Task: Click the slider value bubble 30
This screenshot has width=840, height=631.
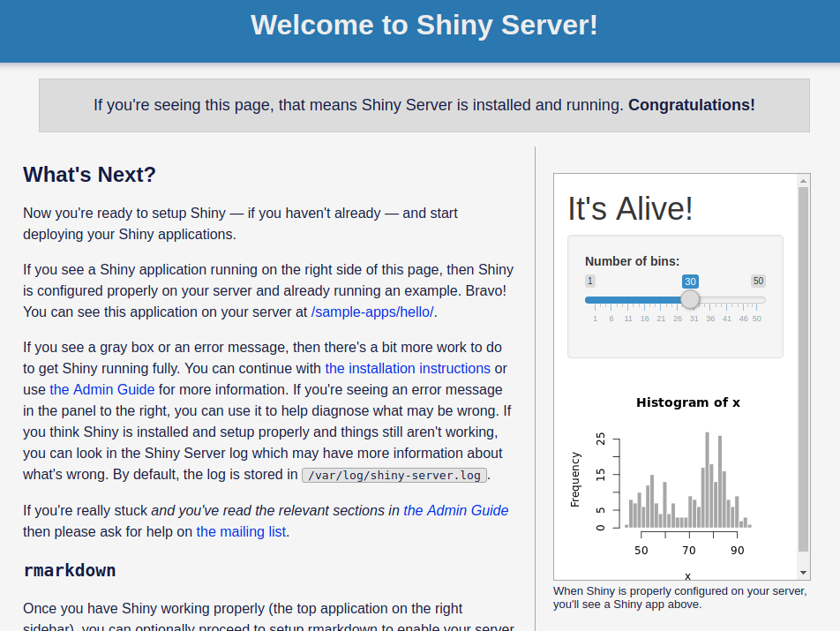Action: tap(690, 282)
